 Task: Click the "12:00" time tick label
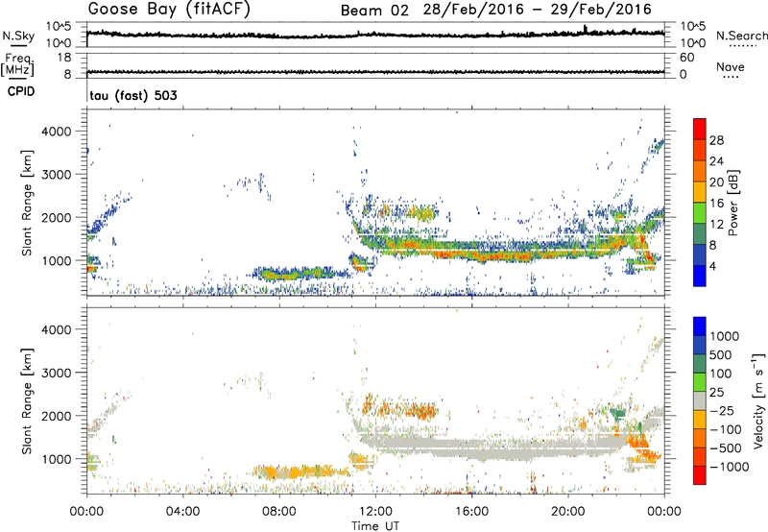point(375,512)
